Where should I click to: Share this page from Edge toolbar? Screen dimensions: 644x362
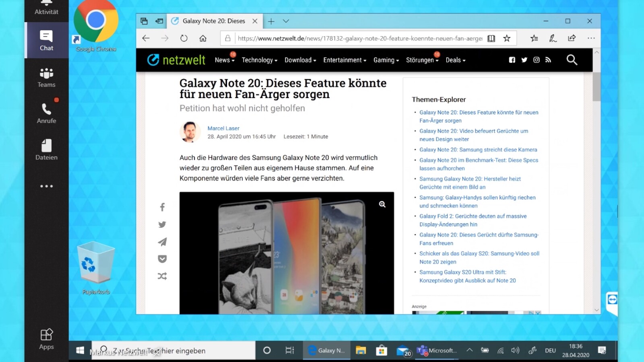(572, 38)
